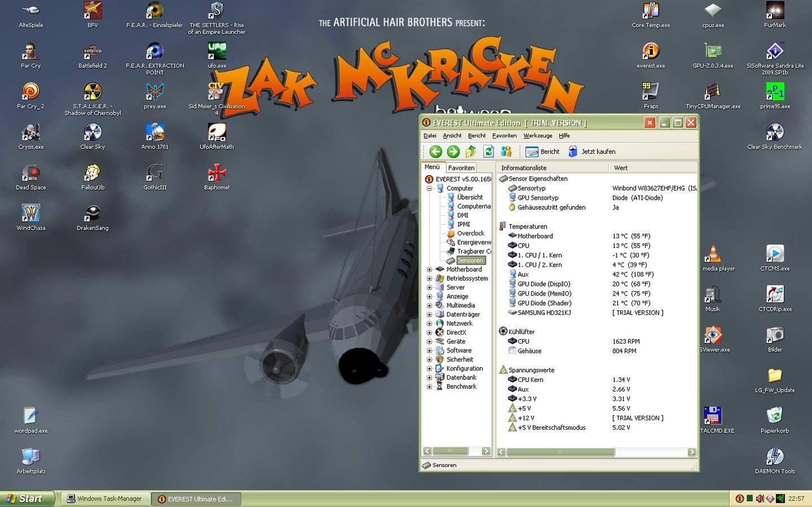Click the Fraps desktop icon
Viewport: 812px width, 507px height.
point(651,96)
